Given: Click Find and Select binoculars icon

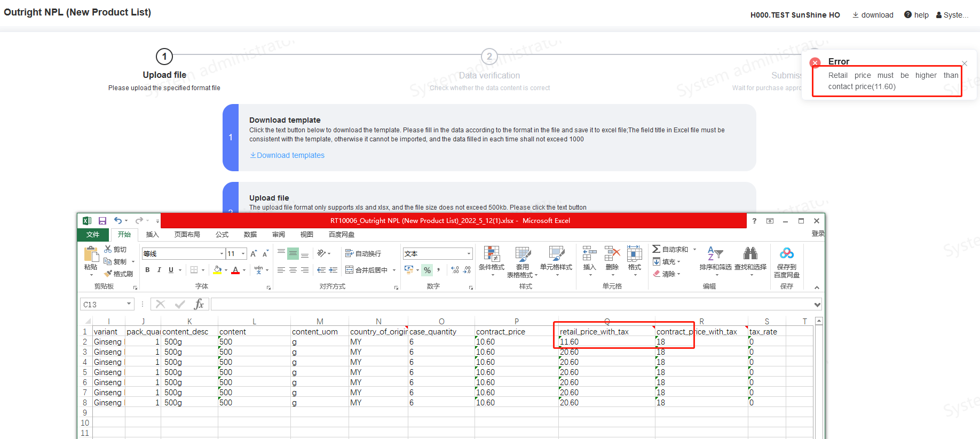Looking at the screenshot, I should tap(750, 258).
